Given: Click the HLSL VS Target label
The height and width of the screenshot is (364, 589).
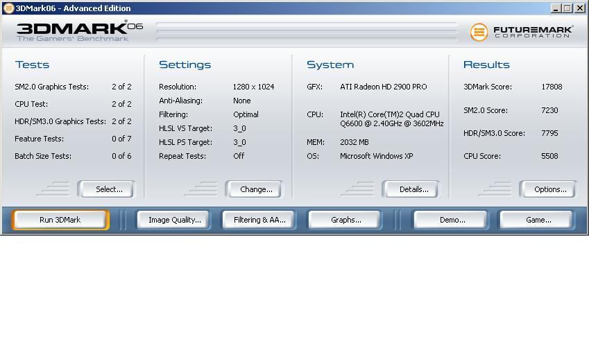Looking at the screenshot, I should pos(185,128).
